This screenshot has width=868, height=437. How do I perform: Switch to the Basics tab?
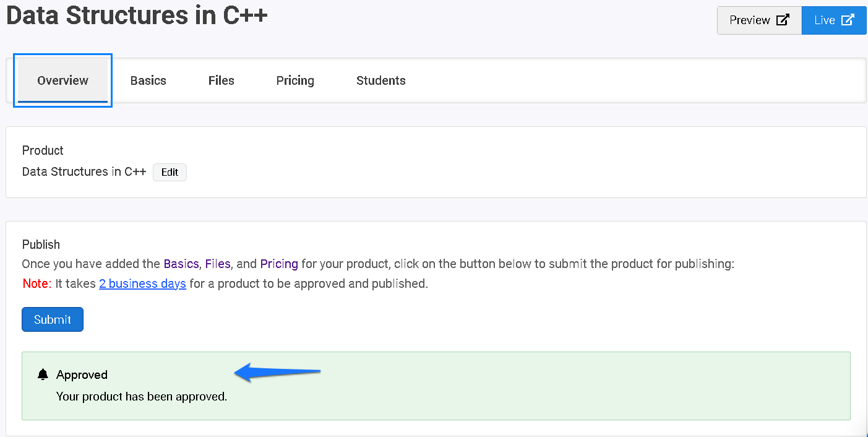pyautogui.click(x=148, y=80)
